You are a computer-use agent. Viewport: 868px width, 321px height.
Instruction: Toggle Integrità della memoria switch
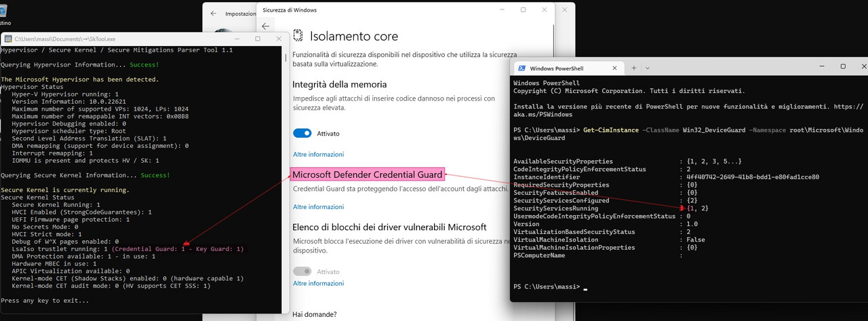[x=302, y=133]
